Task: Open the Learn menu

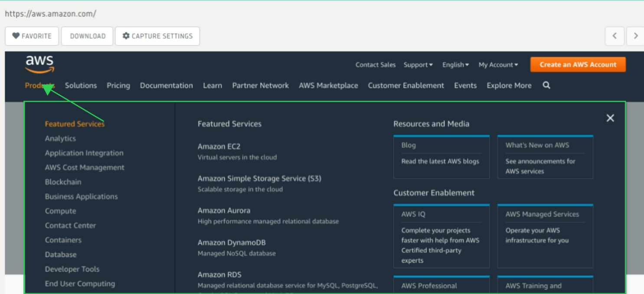Action: pos(212,85)
